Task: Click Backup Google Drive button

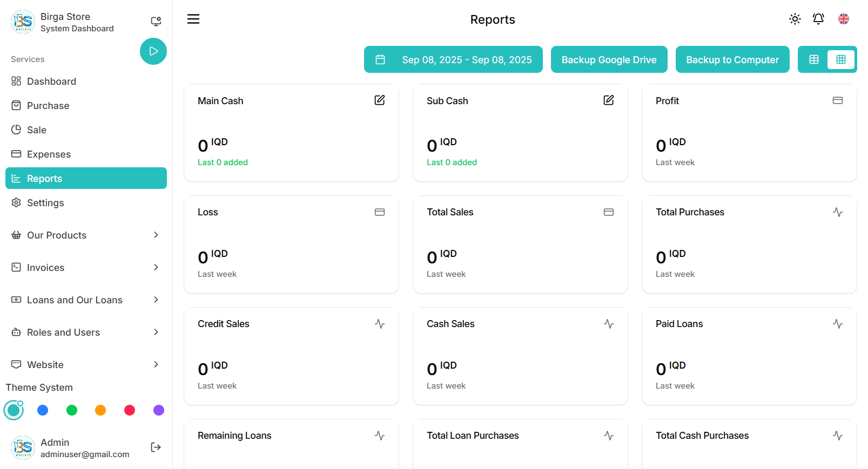Action: 609,59
